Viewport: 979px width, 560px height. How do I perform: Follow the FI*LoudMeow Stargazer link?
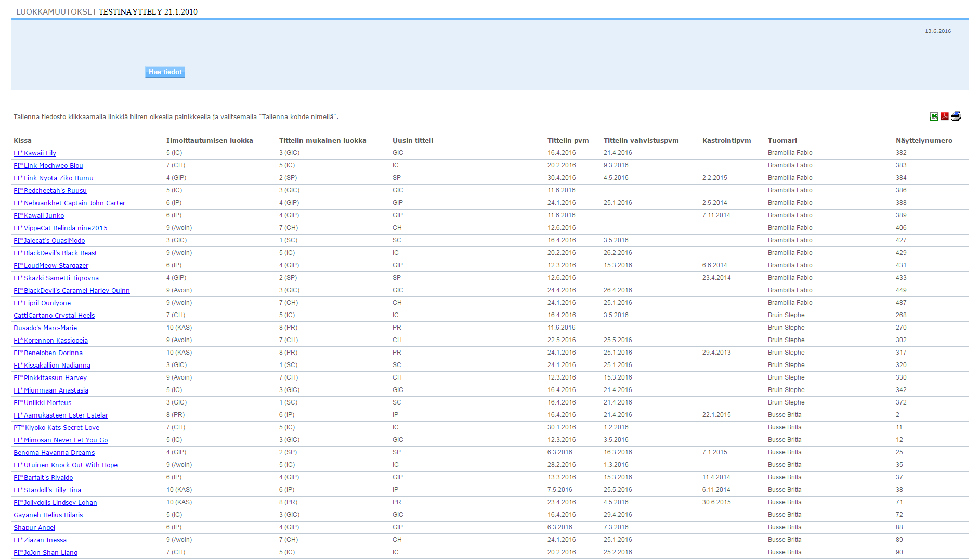[x=51, y=266]
